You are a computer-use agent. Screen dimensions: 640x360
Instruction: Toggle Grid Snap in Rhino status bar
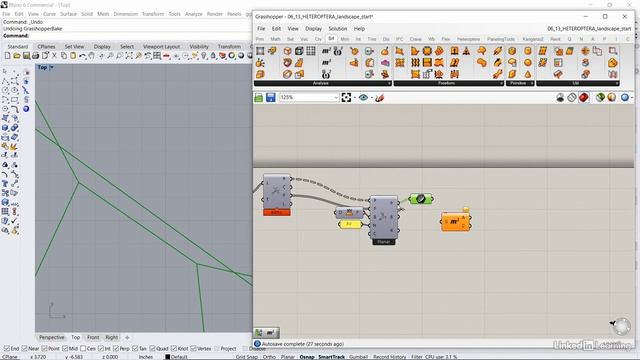[247, 357]
